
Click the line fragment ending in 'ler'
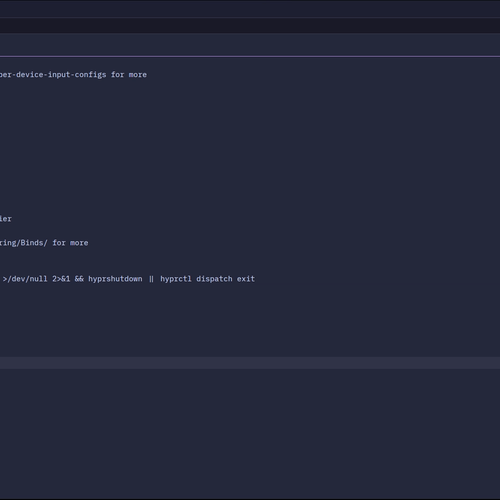[6, 219]
